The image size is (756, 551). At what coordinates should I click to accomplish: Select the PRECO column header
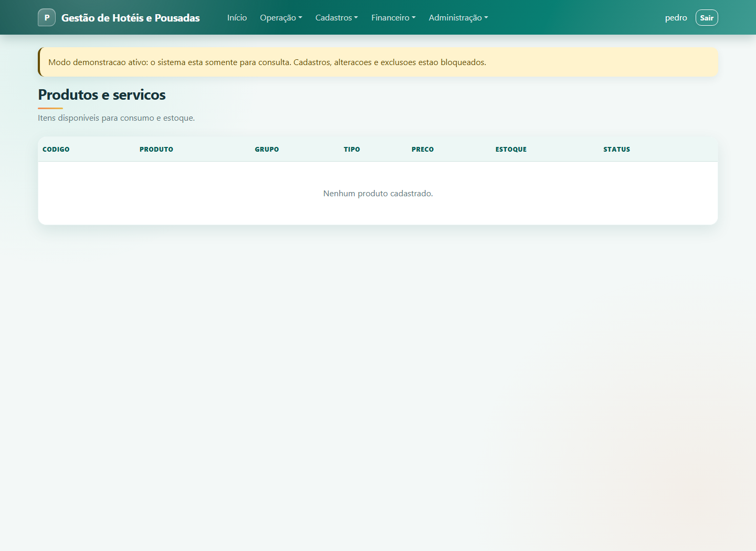click(x=423, y=149)
